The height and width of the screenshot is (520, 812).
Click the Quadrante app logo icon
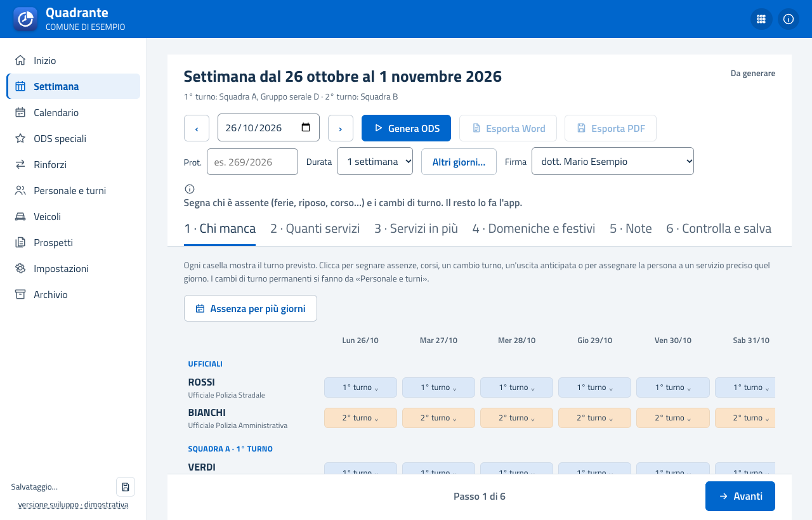pos(25,19)
